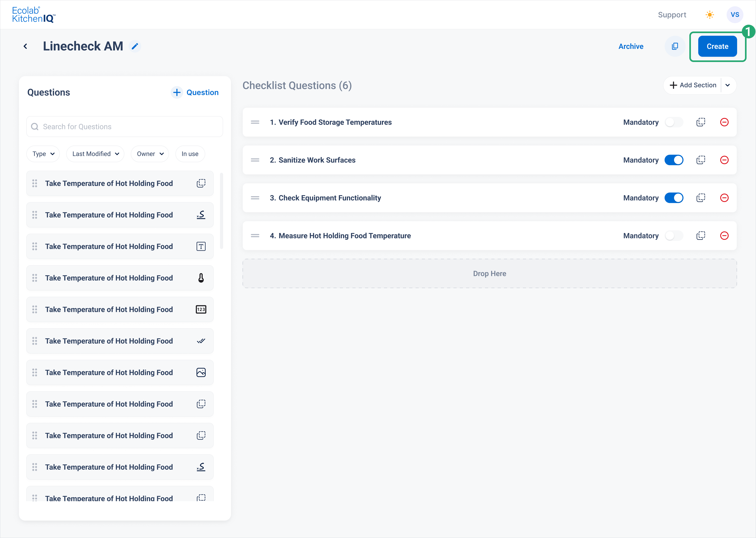756x538 pixels.
Task: Remove the Check Equipment Functionality question
Action: coord(724,198)
